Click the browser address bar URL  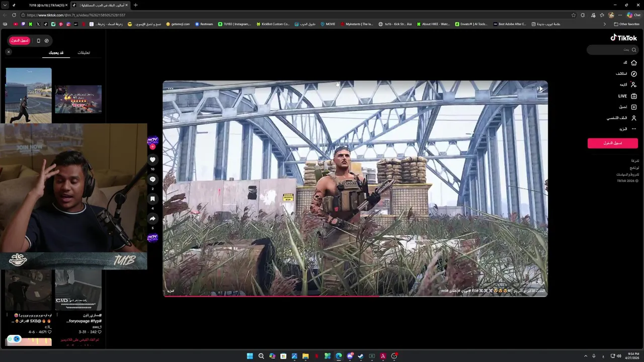(x=76, y=15)
